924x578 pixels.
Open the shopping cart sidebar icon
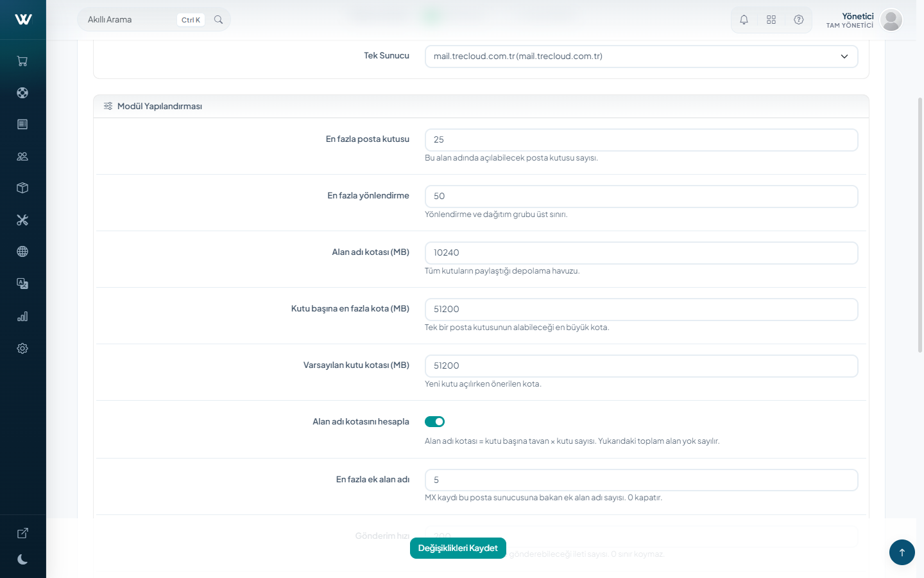(x=22, y=61)
